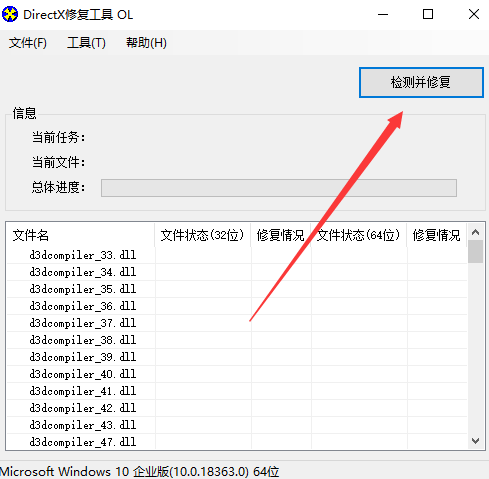Viewport: 489px width, 479px height.
Task: Open the 工具(T) menu
Action: tap(86, 43)
